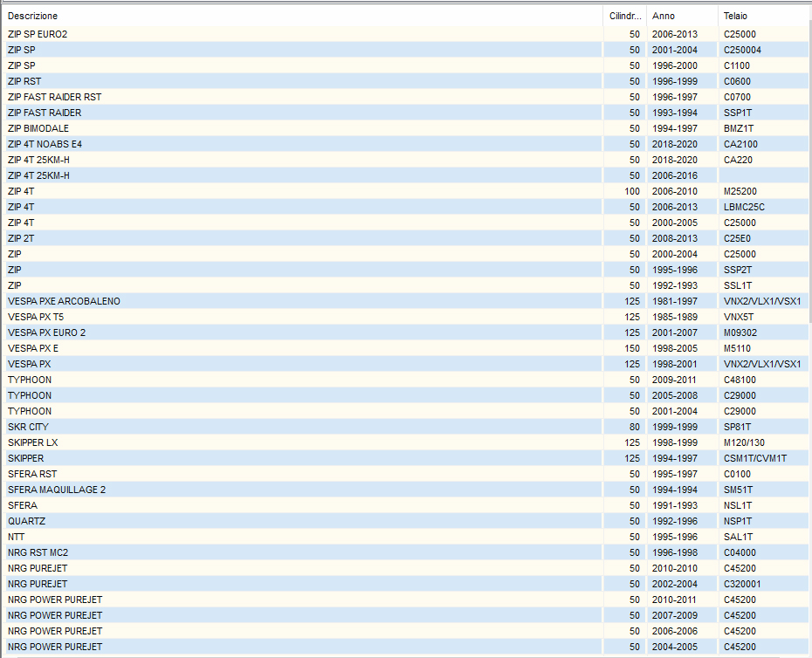Viewport: 812px width, 658px height.
Task: Select NRG POWER PUREJET 2004-2005 row
Action: click(405, 647)
